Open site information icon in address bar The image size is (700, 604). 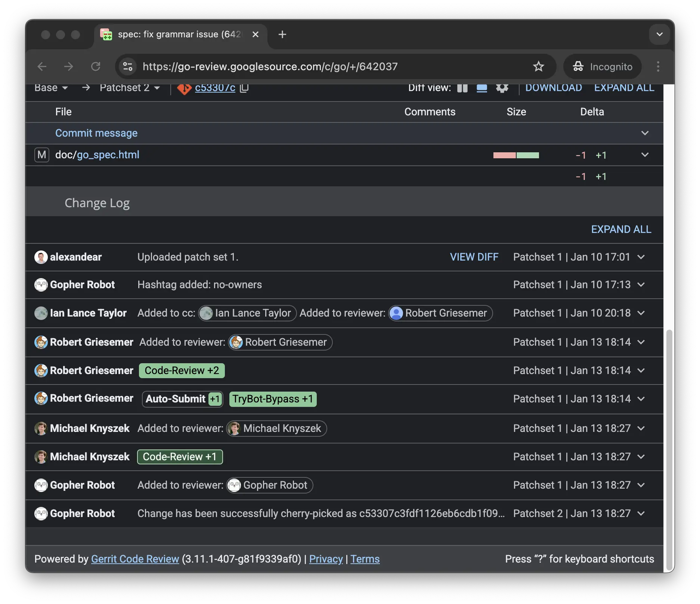(128, 66)
